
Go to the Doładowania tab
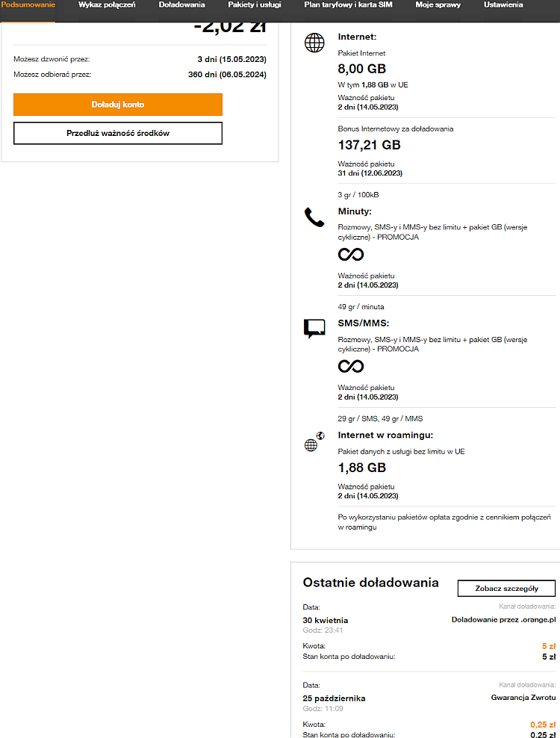(x=181, y=5)
